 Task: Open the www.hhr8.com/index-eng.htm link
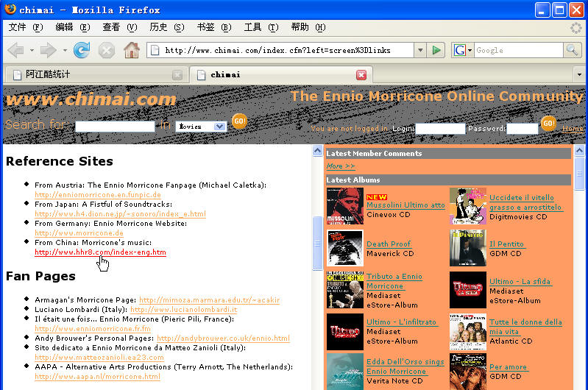(101, 252)
